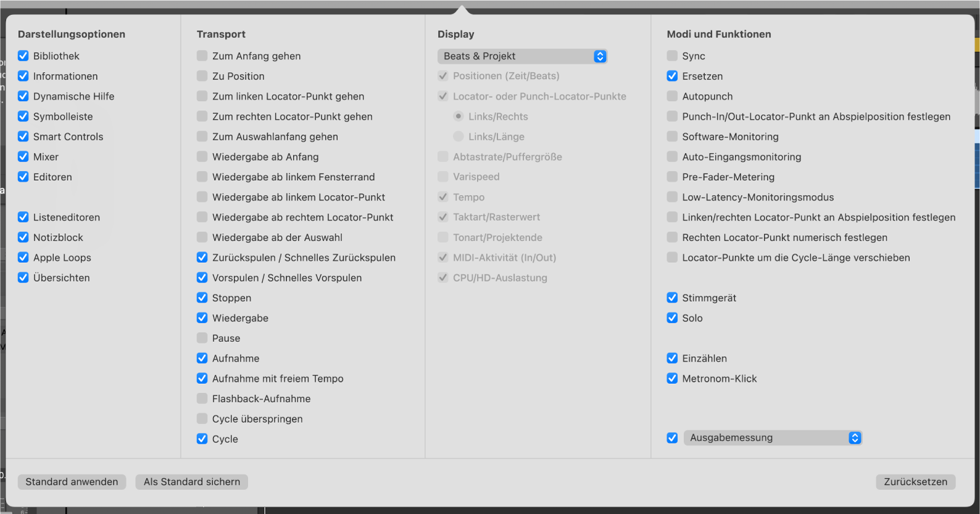Screen dimensions: 980x514
Task: Disable the Smart Controls option
Action: coord(23,136)
